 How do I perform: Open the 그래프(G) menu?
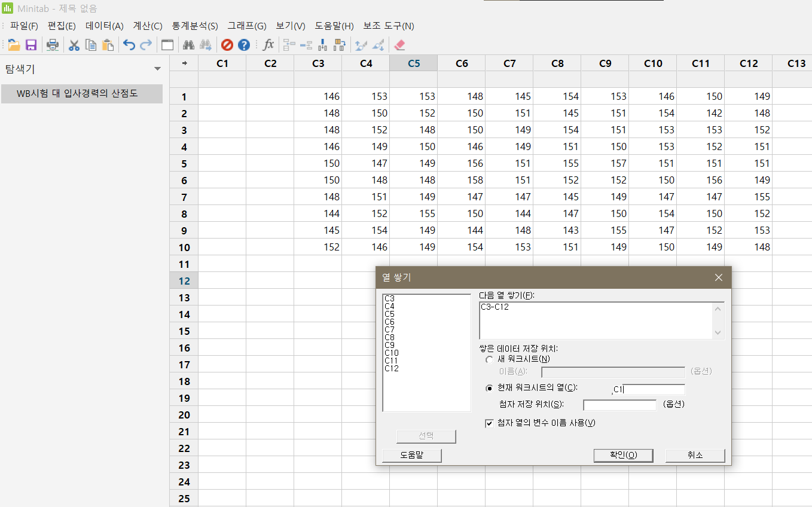pyautogui.click(x=246, y=26)
